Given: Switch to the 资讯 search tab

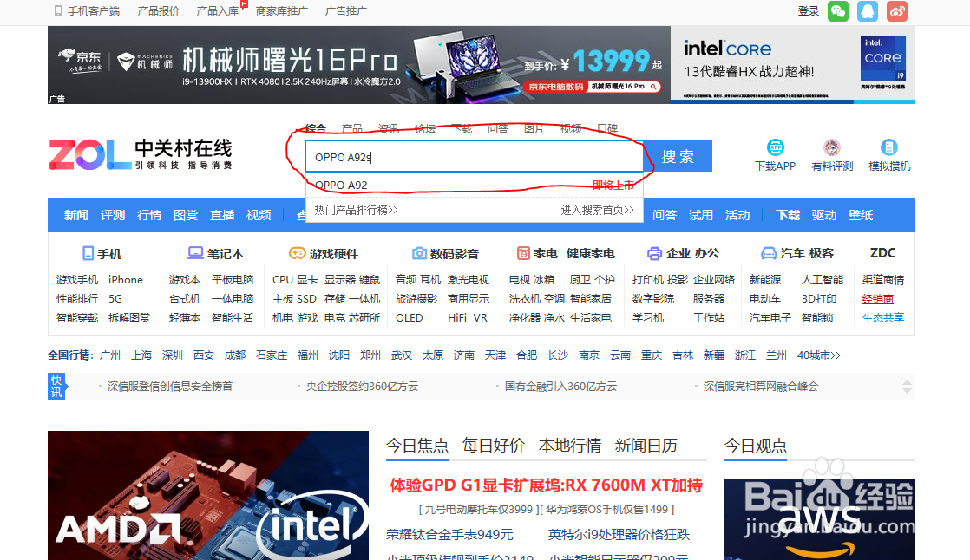Looking at the screenshot, I should [389, 128].
